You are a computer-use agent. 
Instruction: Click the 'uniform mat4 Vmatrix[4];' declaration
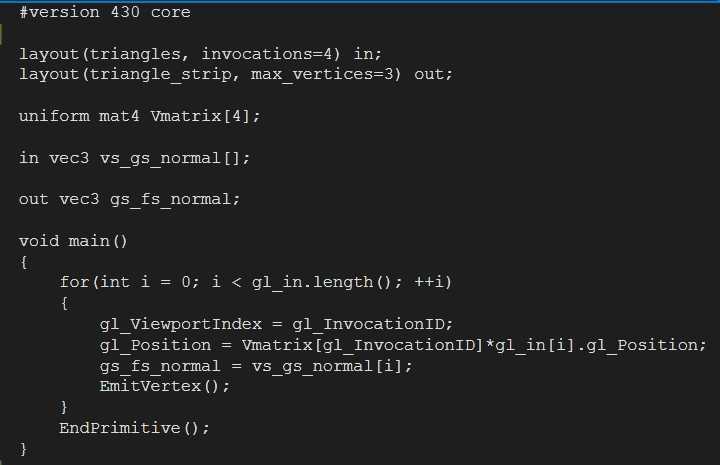click(140, 116)
